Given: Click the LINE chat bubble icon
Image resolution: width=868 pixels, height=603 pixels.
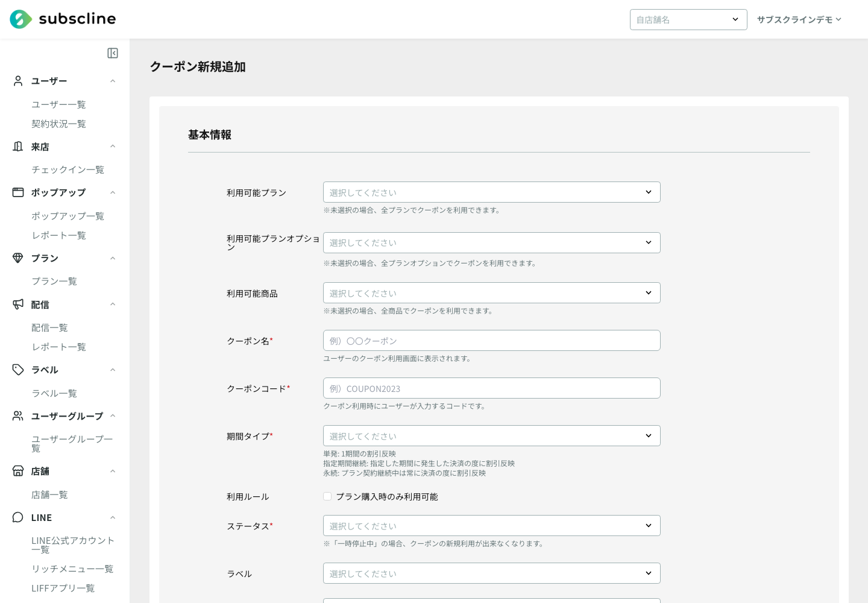Looking at the screenshot, I should click(18, 517).
